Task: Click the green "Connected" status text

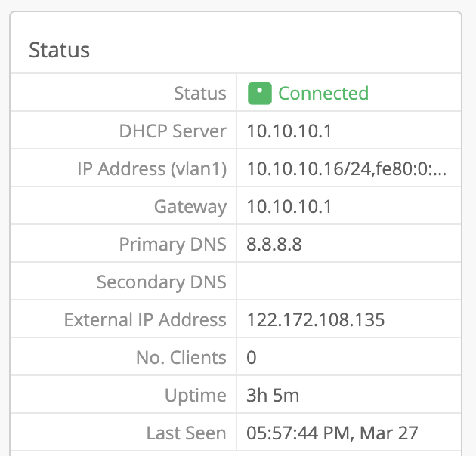Action: [323, 94]
